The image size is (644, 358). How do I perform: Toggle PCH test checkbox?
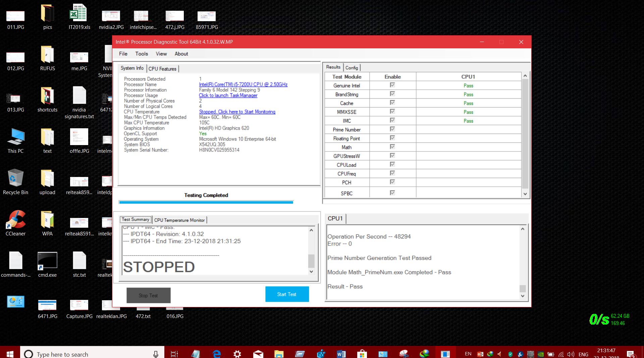tap(392, 182)
